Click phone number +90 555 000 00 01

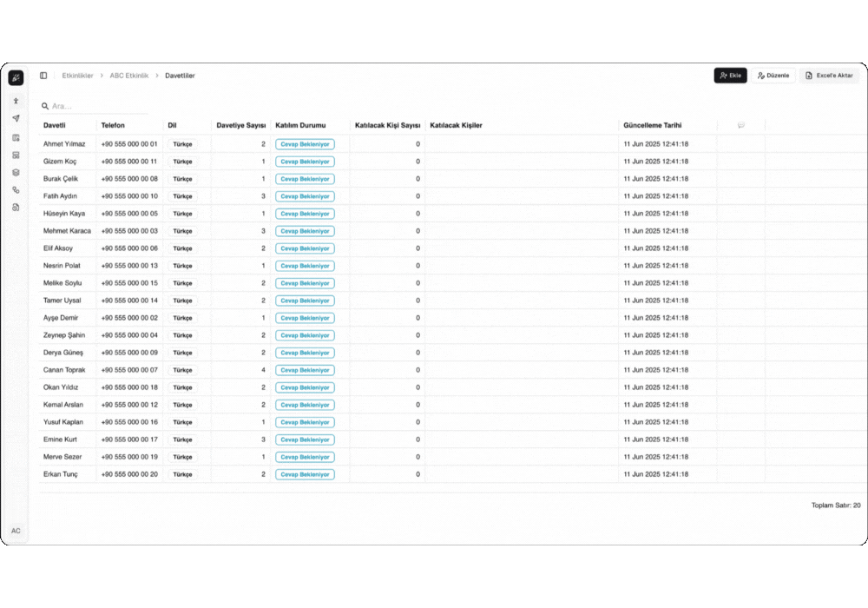tap(129, 144)
